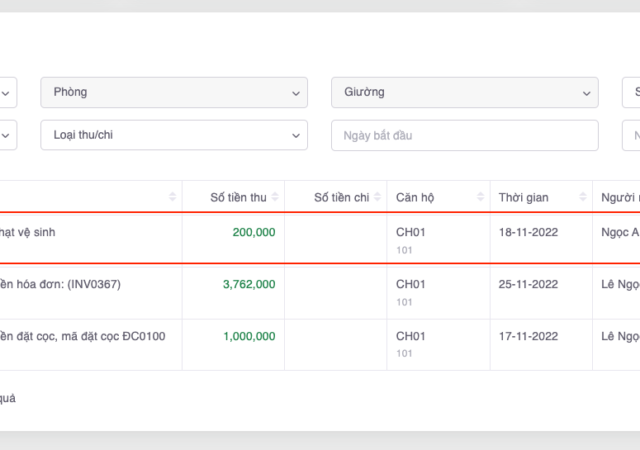
Task: Click the 1,000,000 deposit amount cell
Action: tap(247, 336)
